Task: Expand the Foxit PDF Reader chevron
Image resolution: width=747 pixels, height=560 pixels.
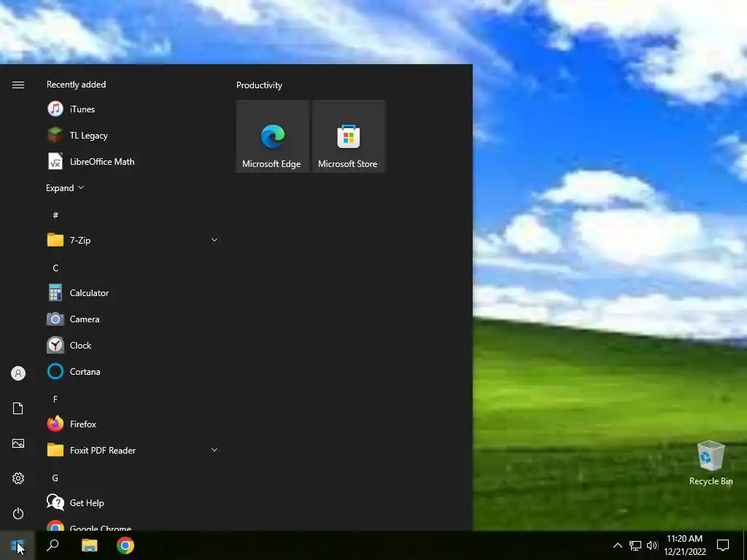Action: pyautogui.click(x=214, y=450)
